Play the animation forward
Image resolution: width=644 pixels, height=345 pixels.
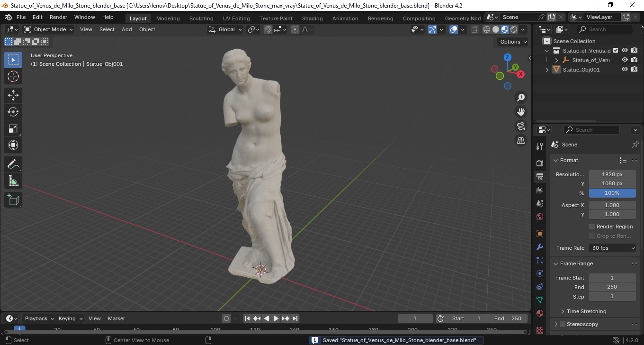tap(276, 318)
